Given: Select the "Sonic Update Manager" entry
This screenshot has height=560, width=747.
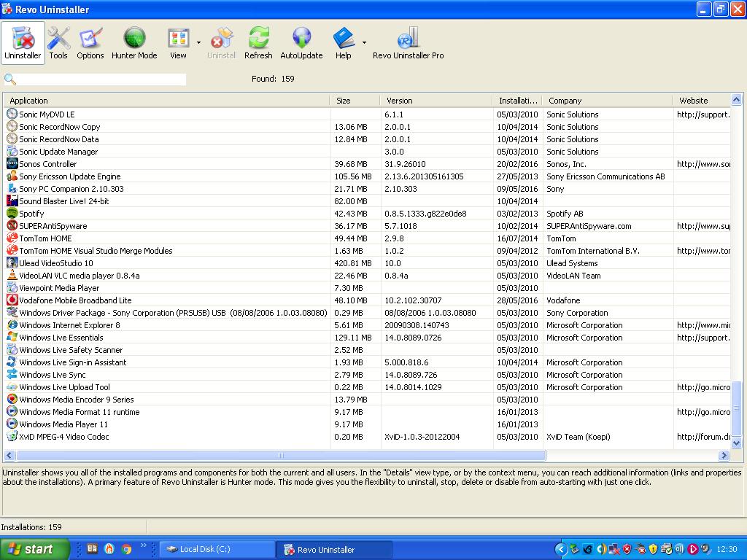Looking at the screenshot, I should point(58,152).
